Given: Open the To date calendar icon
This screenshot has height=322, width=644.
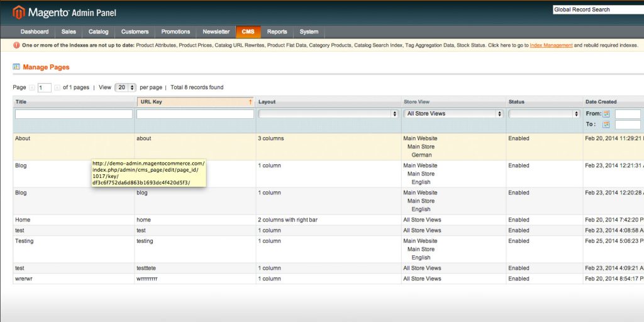Looking at the screenshot, I should (x=606, y=125).
